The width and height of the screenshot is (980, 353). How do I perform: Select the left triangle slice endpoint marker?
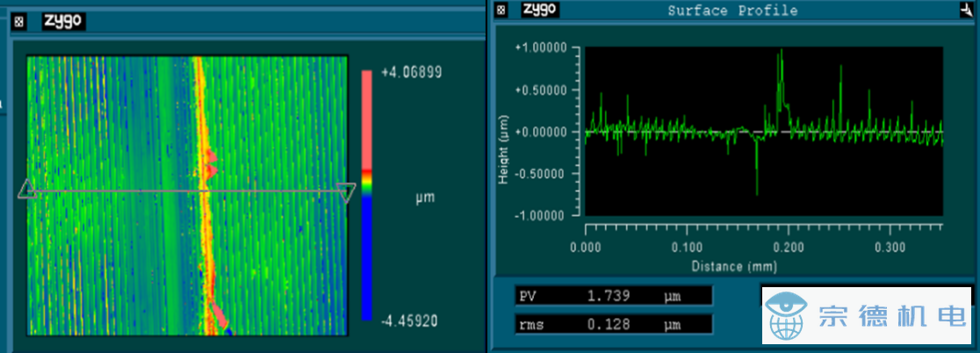[26, 190]
